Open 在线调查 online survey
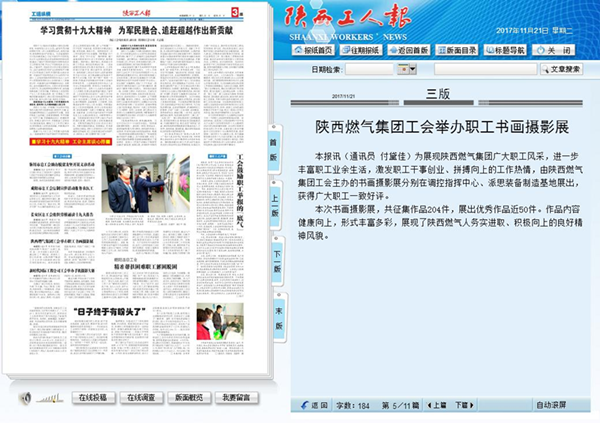 (141, 398)
